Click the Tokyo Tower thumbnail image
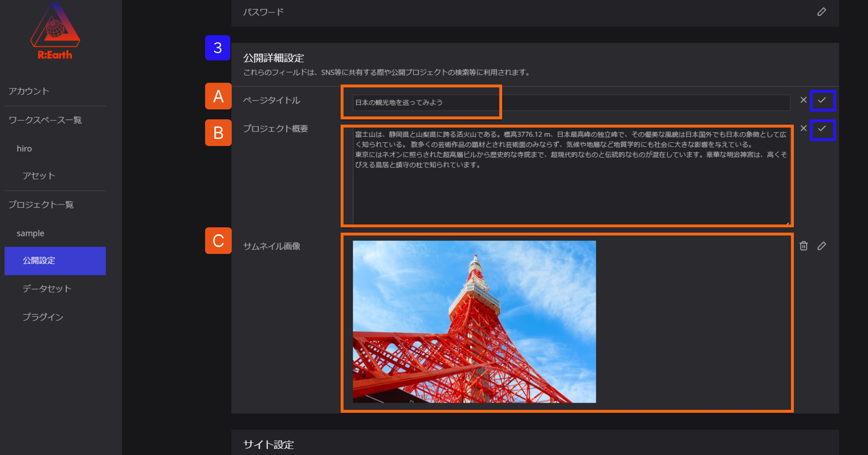The image size is (868, 455). pos(474,322)
